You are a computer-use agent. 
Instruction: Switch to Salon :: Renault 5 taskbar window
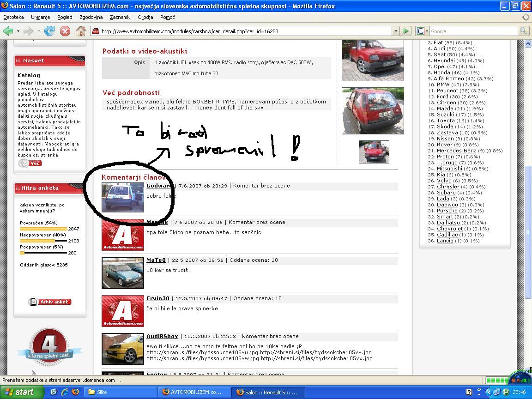coord(268,392)
